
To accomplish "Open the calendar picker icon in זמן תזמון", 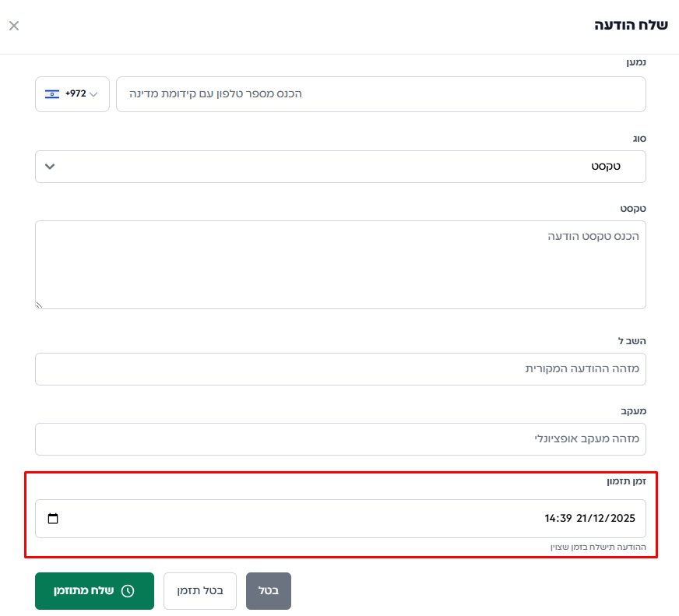I will (53, 519).
